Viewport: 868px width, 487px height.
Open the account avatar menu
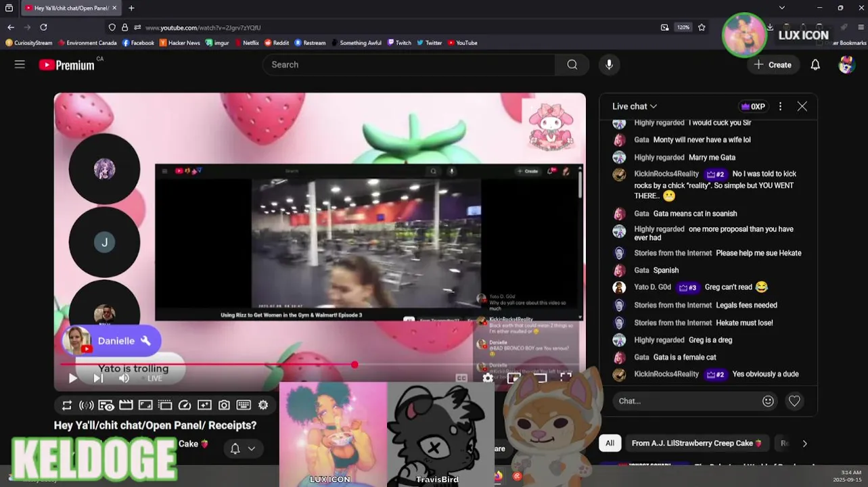point(846,64)
